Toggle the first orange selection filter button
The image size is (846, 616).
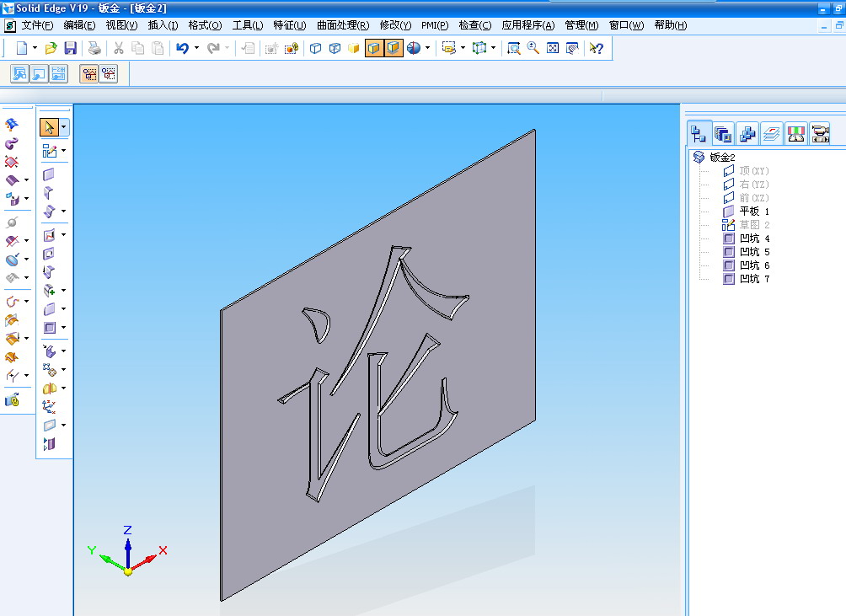coord(89,74)
